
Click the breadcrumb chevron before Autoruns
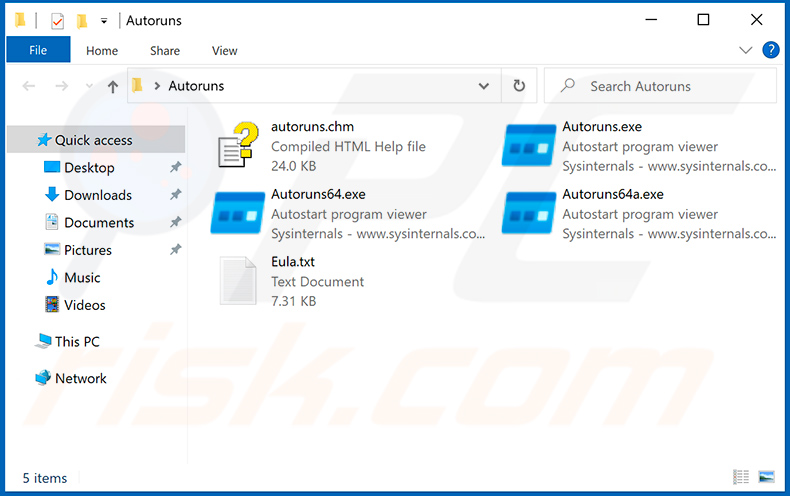click(157, 86)
